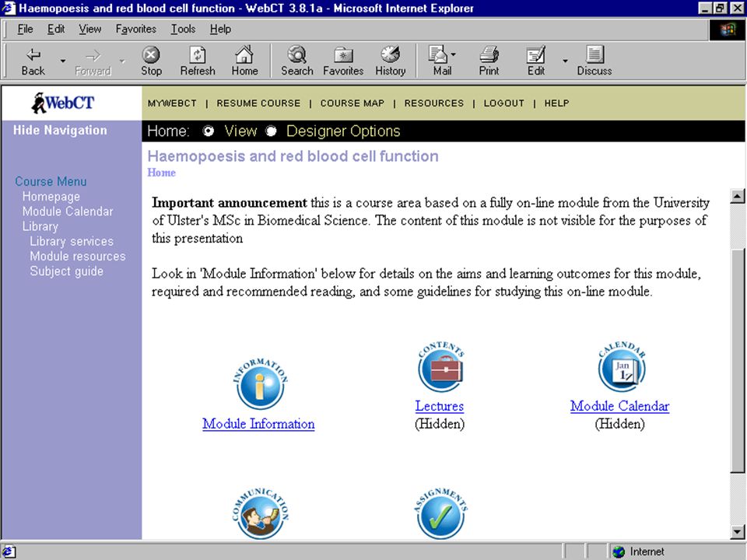Open the Module Calendar link under calendar icon
747x560 pixels.
click(620, 406)
